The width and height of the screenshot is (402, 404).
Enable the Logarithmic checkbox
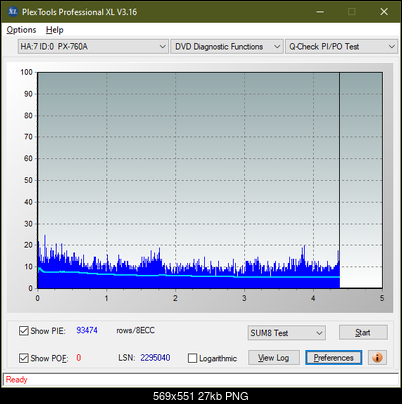tap(192, 358)
